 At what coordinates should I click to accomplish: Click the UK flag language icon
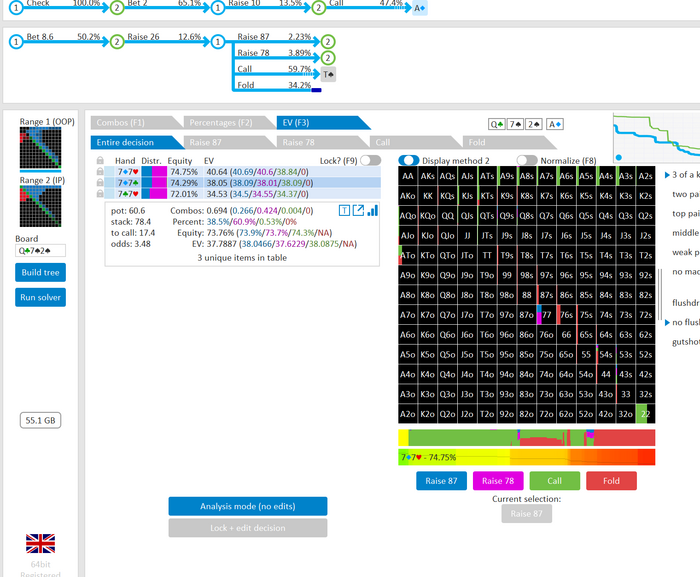40,544
